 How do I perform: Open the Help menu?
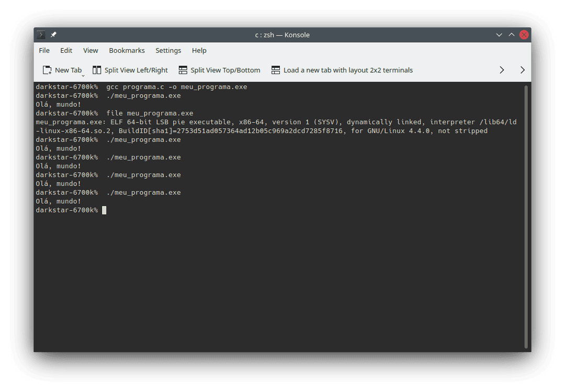tap(199, 50)
